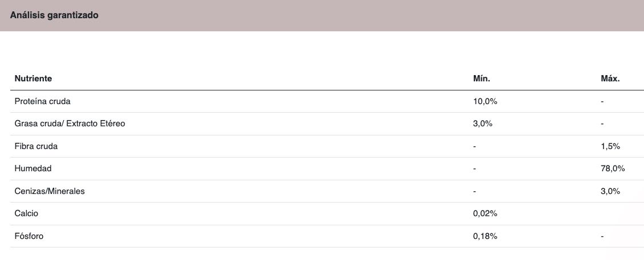Select the Nutriente column header
644x260 pixels.
33,79
